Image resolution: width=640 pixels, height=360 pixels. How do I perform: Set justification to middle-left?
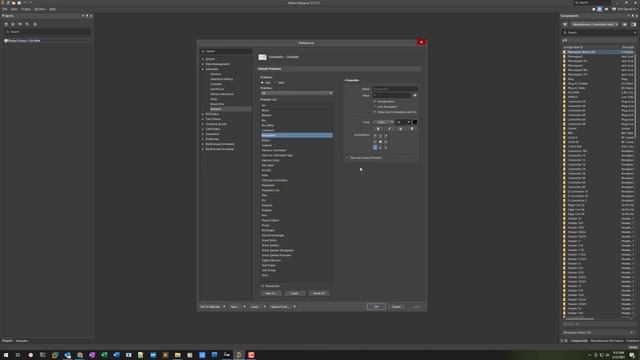[375, 142]
